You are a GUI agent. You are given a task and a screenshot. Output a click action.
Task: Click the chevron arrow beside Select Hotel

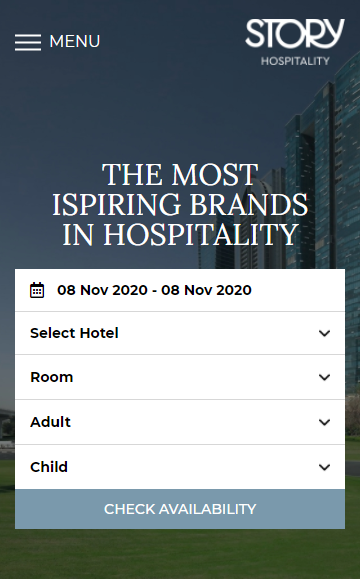[x=324, y=333]
